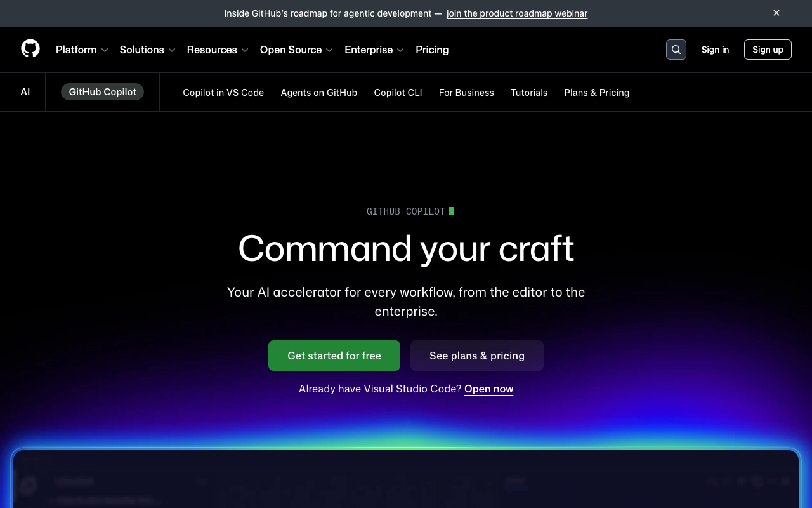Dismiss the webinar announcement banner
Screen dimensions: 812x508
coord(776,13)
